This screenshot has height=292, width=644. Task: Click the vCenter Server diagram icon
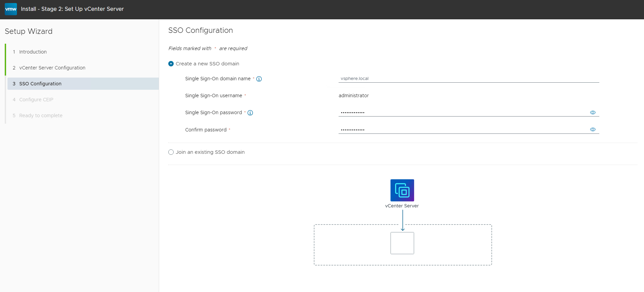402,190
